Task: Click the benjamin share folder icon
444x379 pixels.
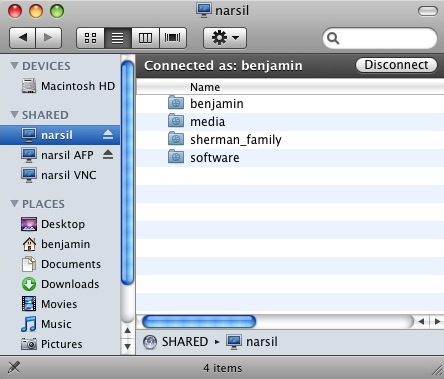Action: (176, 103)
